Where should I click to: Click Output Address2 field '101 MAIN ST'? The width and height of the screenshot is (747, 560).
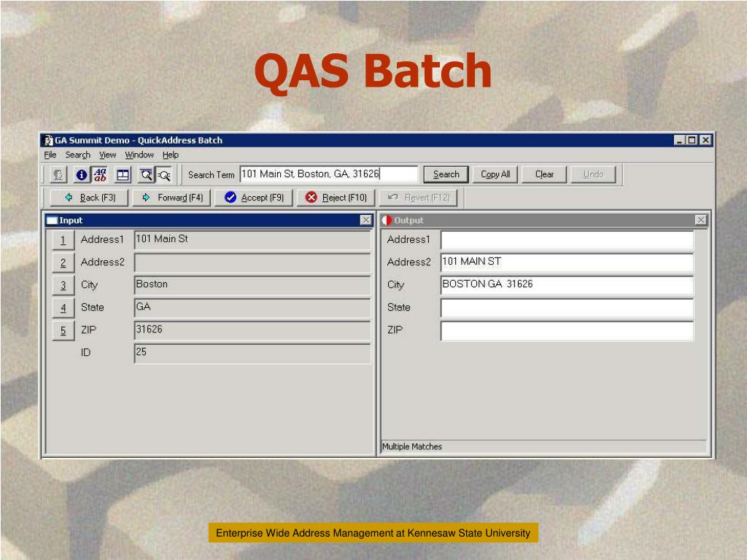pos(567,262)
